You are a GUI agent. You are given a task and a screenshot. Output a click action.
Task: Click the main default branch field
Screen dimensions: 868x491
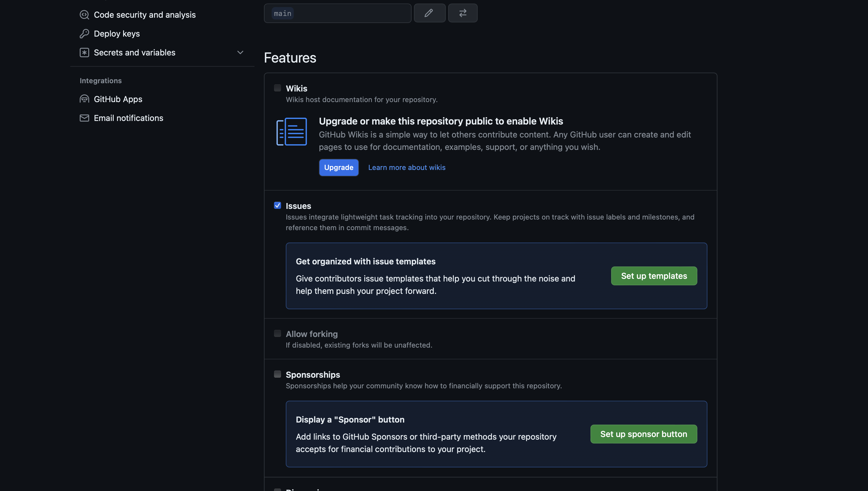click(337, 14)
